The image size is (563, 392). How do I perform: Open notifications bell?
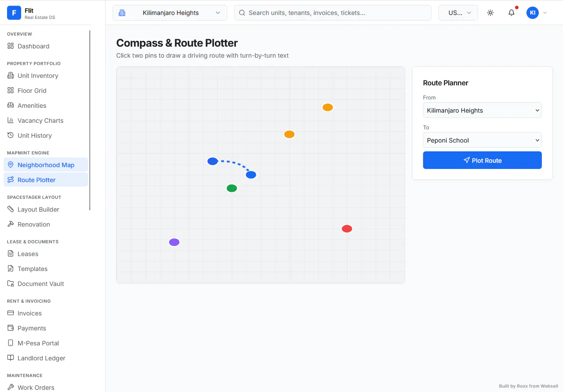pyautogui.click(x=511, y=13)
